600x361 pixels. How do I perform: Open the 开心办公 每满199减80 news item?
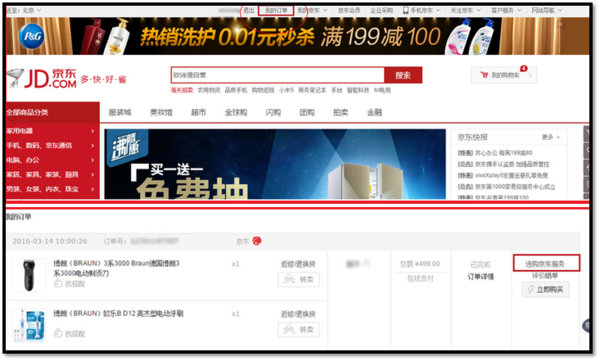(495, 153)
